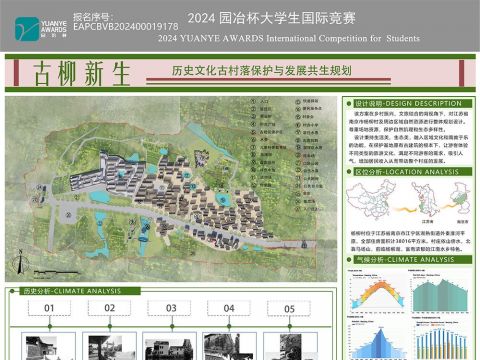Click the north compass on the site plan
The width and height of the screenshot is (480, 360).
pos(21,262)
